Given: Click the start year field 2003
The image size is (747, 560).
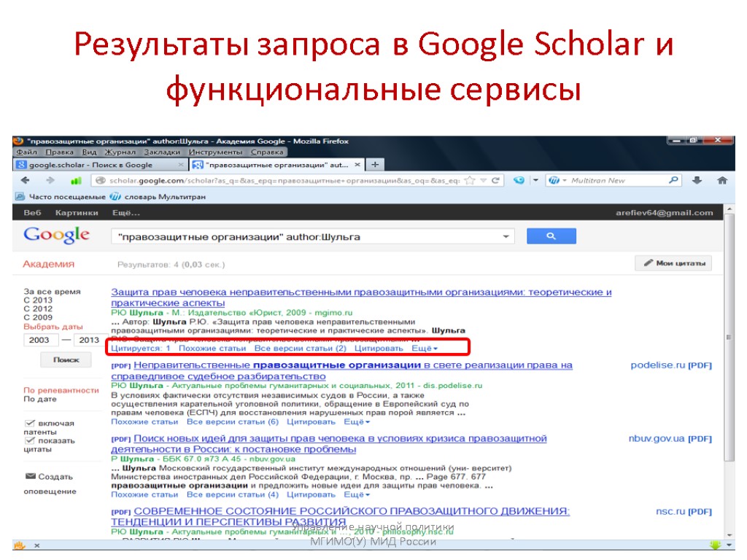Looking at the screenshot, I should tap(41, 340).
